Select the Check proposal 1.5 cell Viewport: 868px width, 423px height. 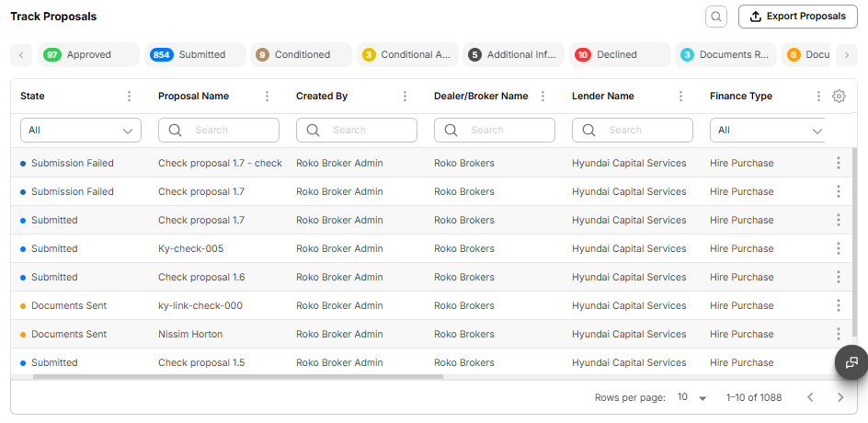pos(201,362)
